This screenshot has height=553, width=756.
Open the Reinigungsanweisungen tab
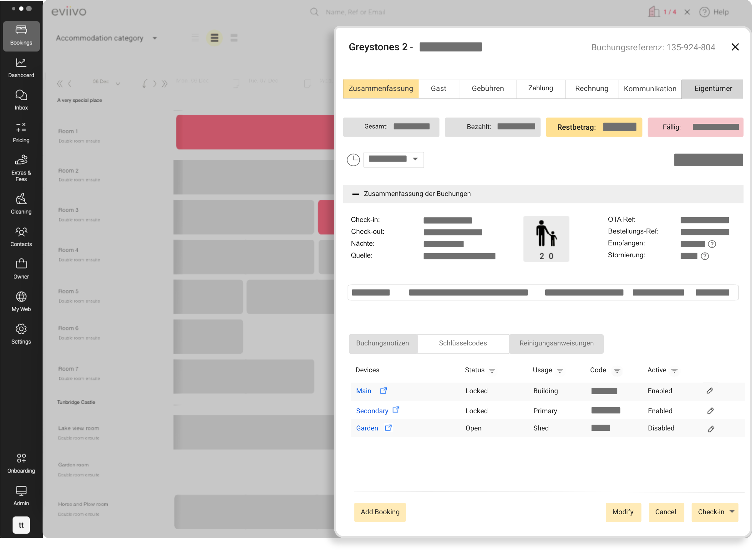[x=556, y=343]
